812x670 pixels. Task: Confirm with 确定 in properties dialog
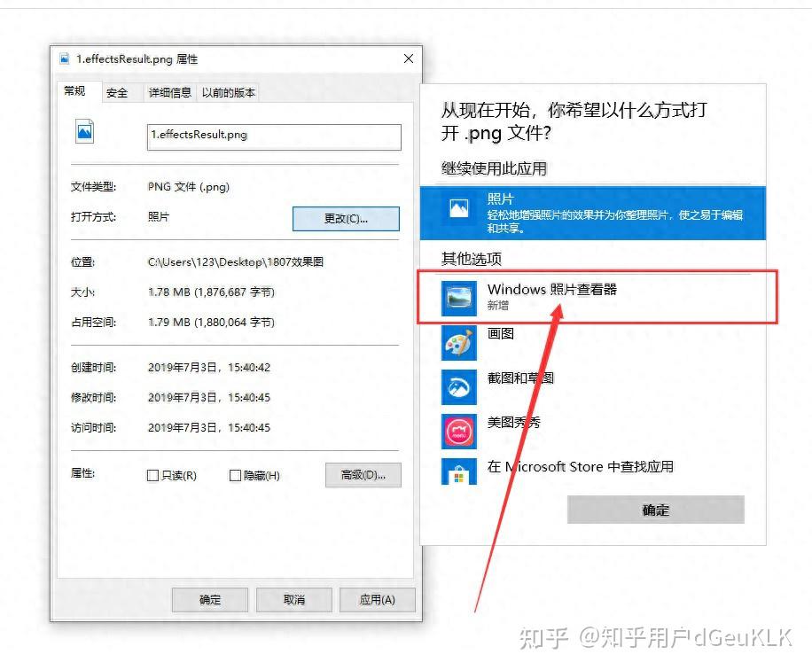[210, 600]
